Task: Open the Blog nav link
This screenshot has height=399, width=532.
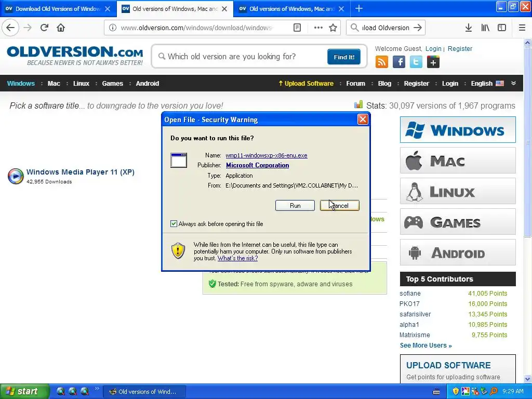Action: tap(384, 84)
